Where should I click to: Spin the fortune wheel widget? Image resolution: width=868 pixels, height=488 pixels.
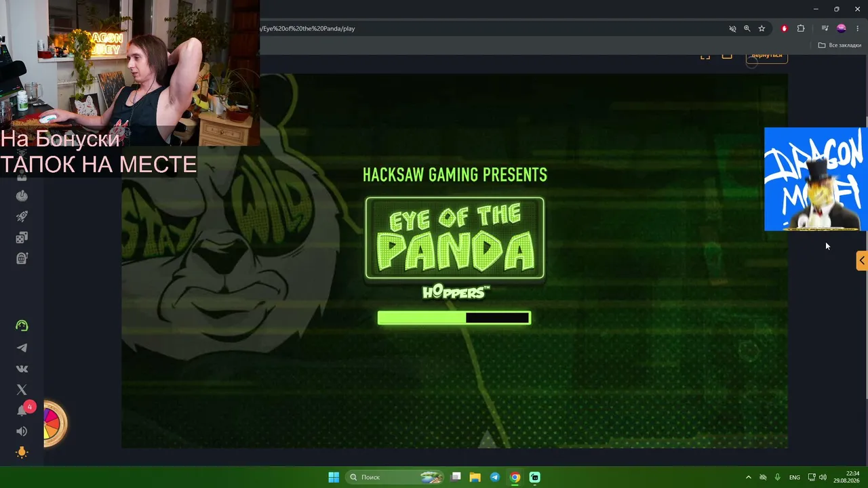[54, 424]
